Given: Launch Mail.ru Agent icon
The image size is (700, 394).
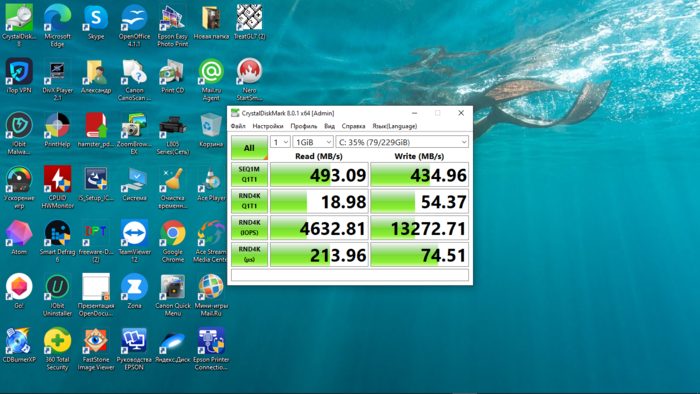Looking at the screenshot, I should coord(211,79).
